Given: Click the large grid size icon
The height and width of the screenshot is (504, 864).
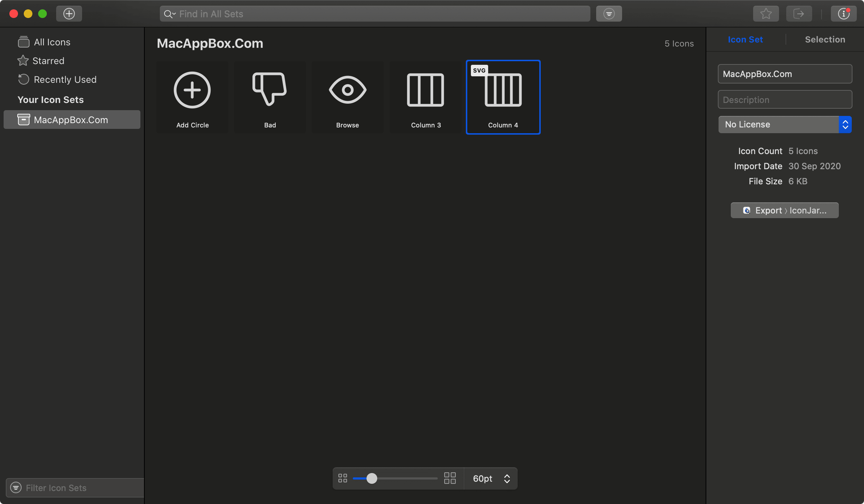Looking at the screenshot, I should point(450,478).
